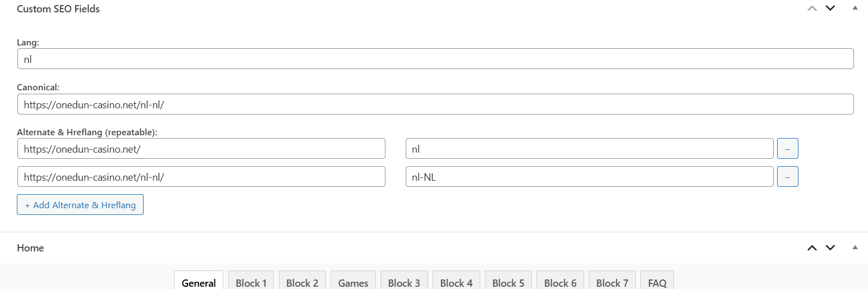
Task: Move Home panel up
Action: (812, 247)
